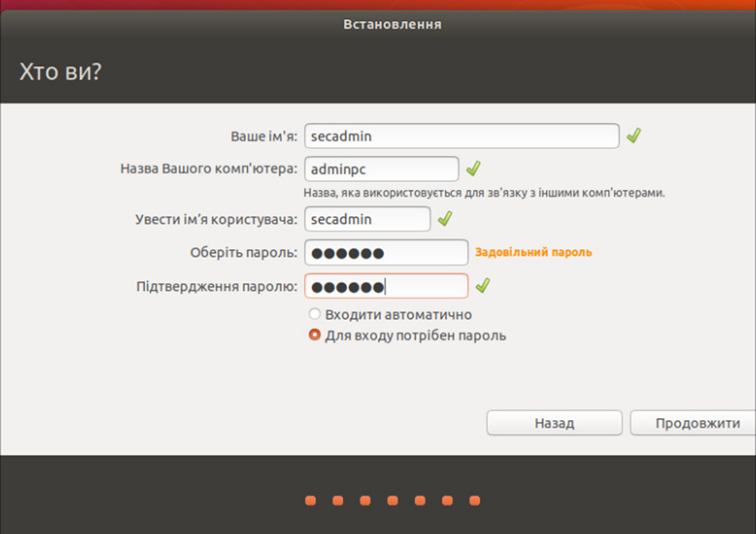
Task: Click the green checkmark beside the name field
Action: coord(634,136)
